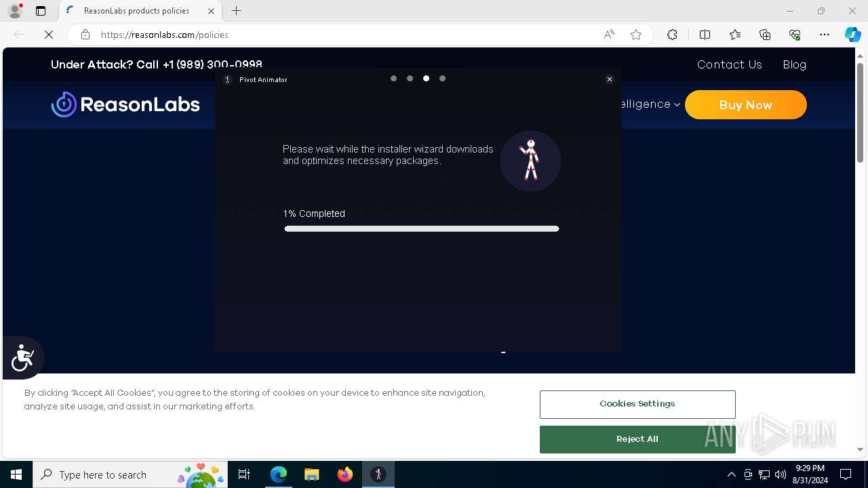
Task: Click the Pivot Animator title icon
Action: [228, 79]
